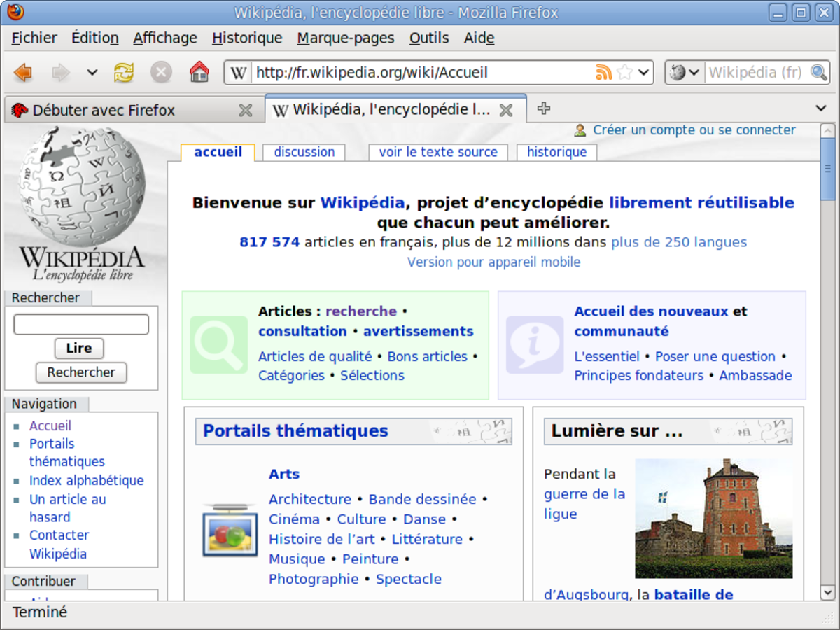The height and width of the screenshot is (630, 840).
Task: Open Poser une question link
Action: (715, 356)
